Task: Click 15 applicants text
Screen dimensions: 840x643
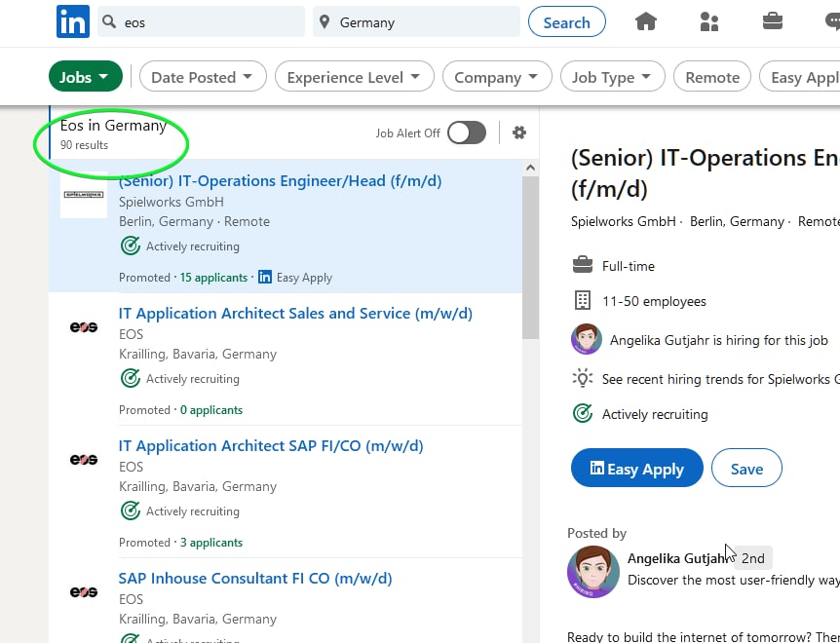Action: (213, 278)
